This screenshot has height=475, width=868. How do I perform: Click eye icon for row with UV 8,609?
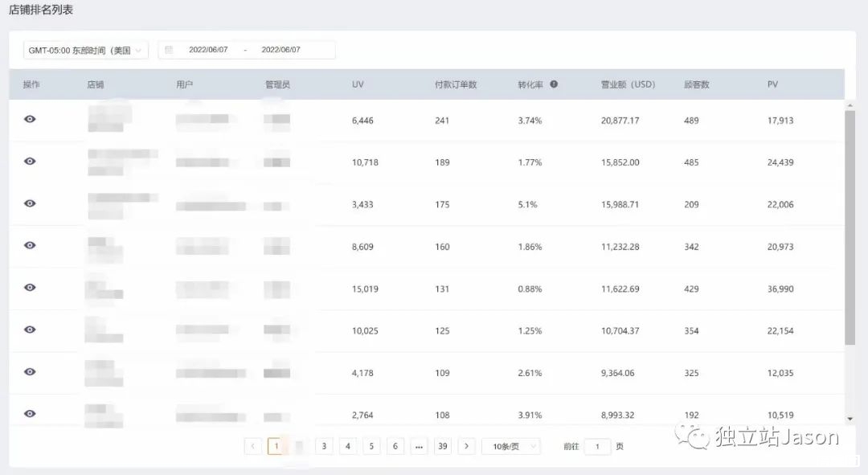point(30,245)
